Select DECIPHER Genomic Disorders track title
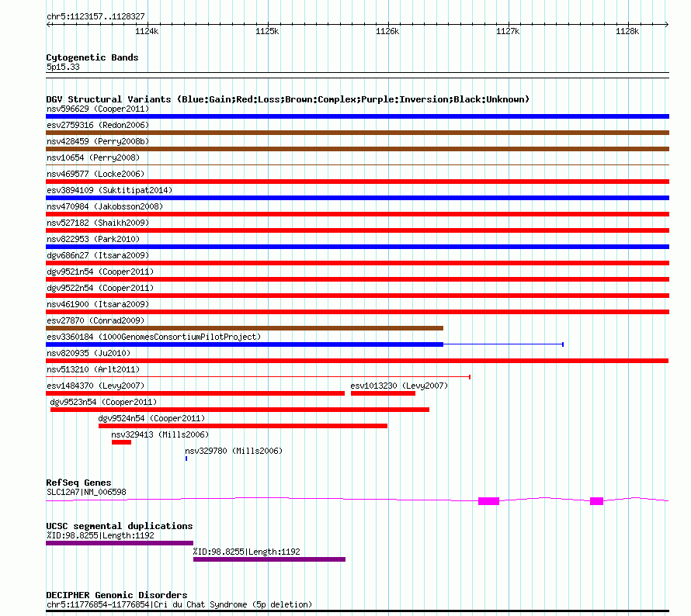The height and width of the screenshot is (616, 691). pos(116,595)
